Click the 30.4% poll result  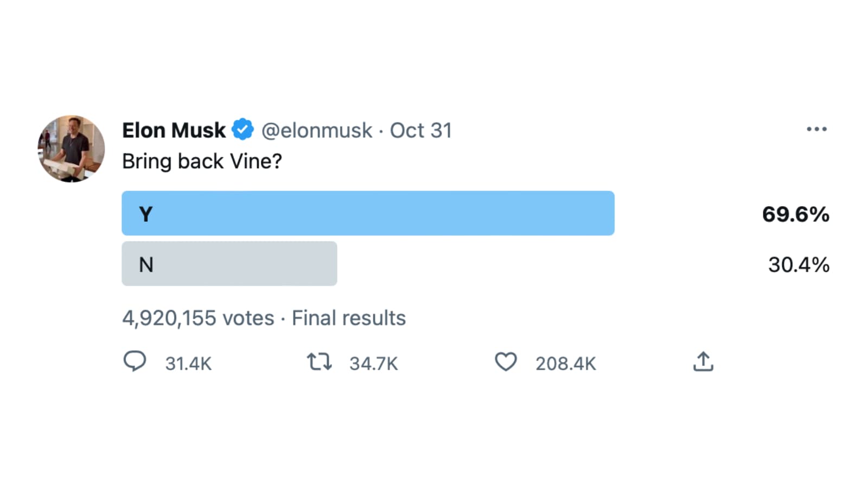(x=799, y=265)
